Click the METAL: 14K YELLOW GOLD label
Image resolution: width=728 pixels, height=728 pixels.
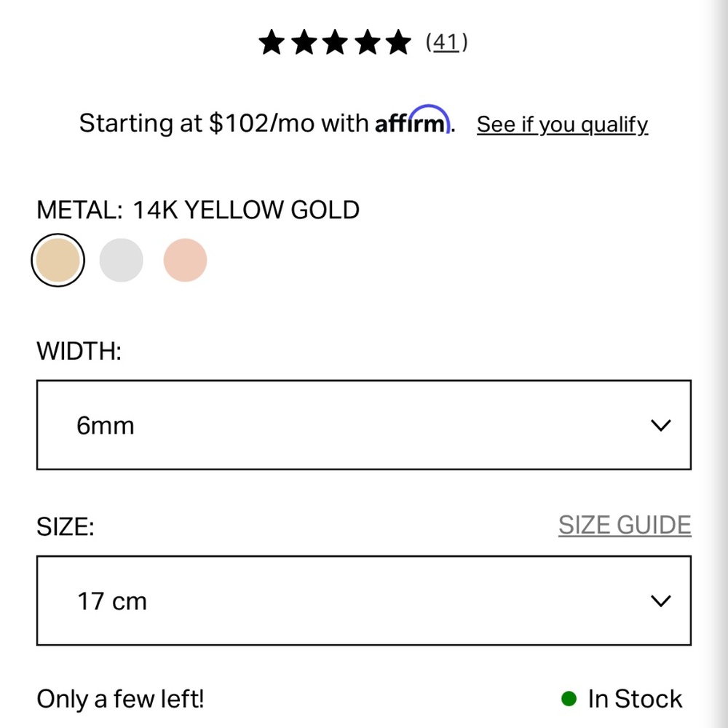198,210
